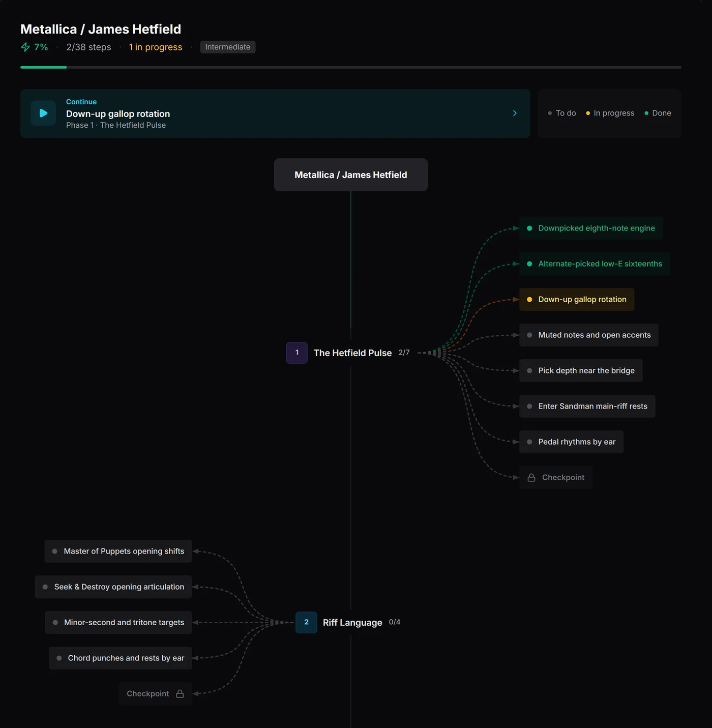Click the Phase 1 Checkpoint label
This screenshot has width=712, height=728.
pos(563,477)
